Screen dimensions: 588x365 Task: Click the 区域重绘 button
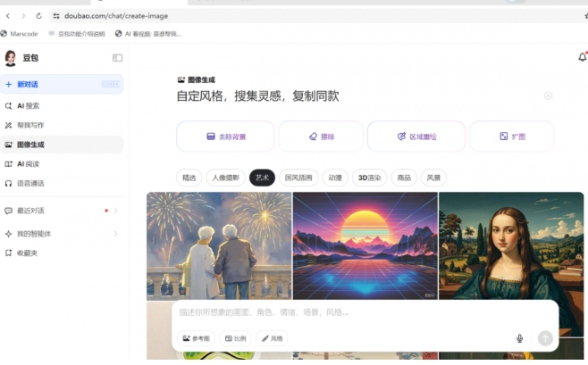click(x=416, y=137)
